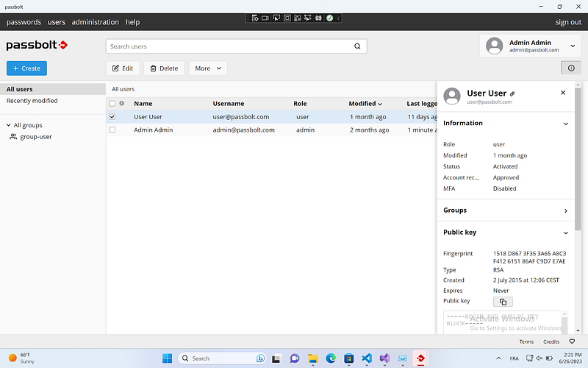Screen dimensions: 588x368
Task: Click passbolt icon in taskbar
Action: [x=420, y=358]
